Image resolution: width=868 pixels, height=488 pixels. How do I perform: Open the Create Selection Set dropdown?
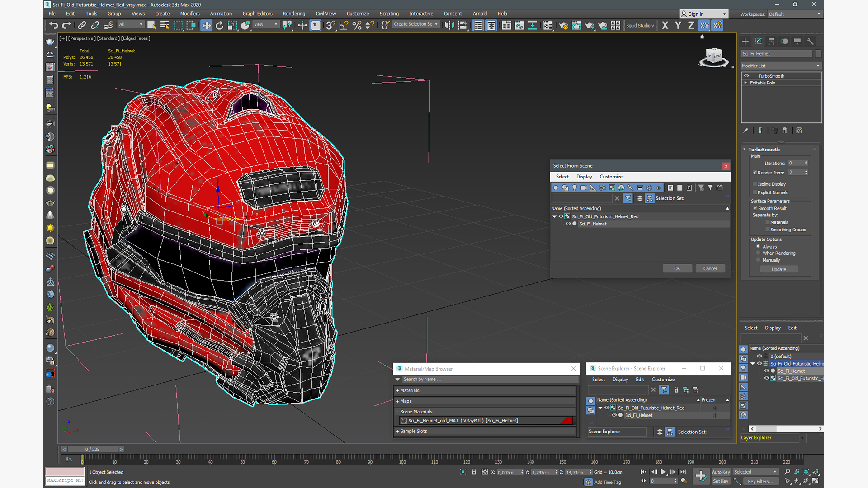pos(415,24)
